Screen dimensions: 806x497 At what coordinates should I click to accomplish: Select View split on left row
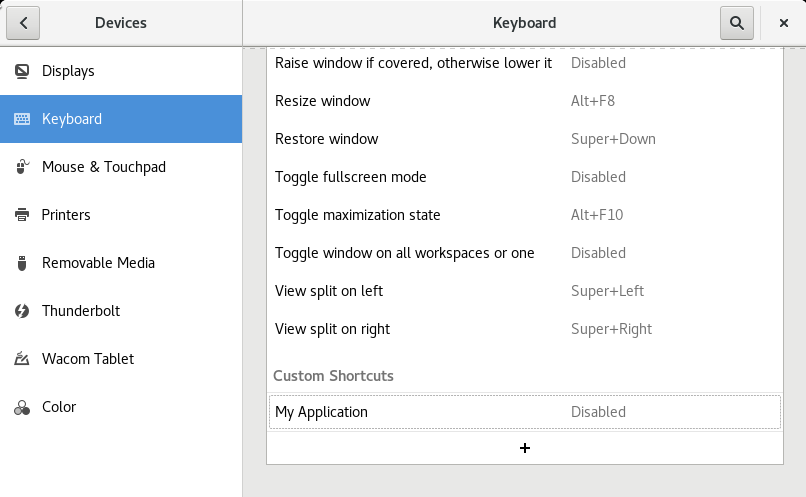(524, 291)
